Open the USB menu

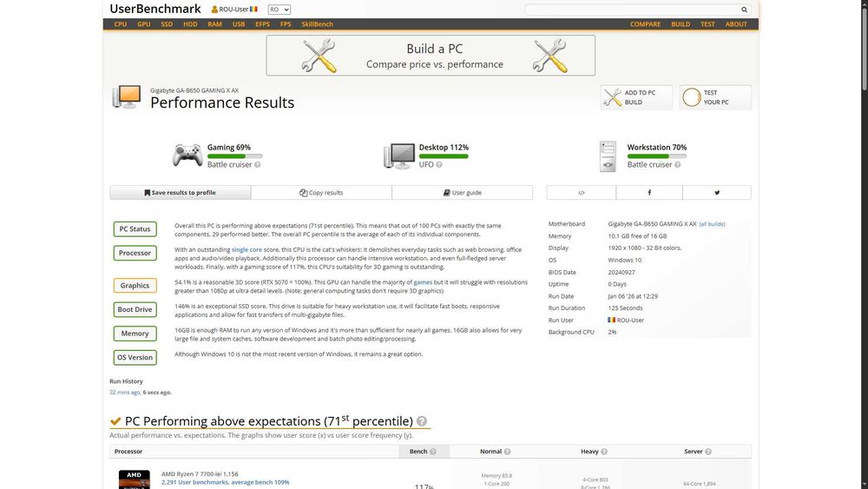pyautogui.click(x=239, y=24)
